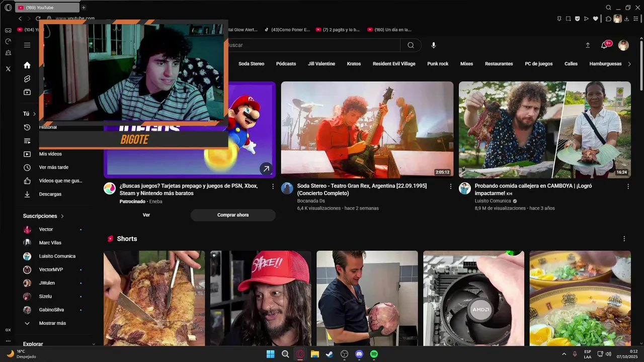This screenshot has width=644, height=362.
Task: Open Steam from the taskbar
Action: (x=330, y=354)
